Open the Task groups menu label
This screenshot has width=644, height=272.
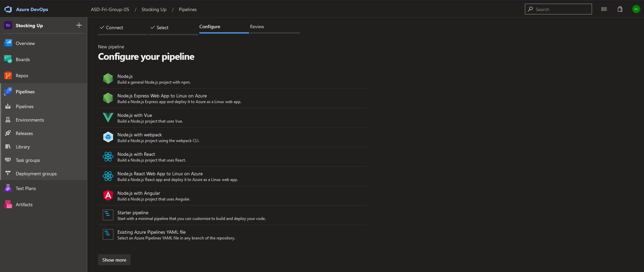pyautogui.click(x=28, y=160)
